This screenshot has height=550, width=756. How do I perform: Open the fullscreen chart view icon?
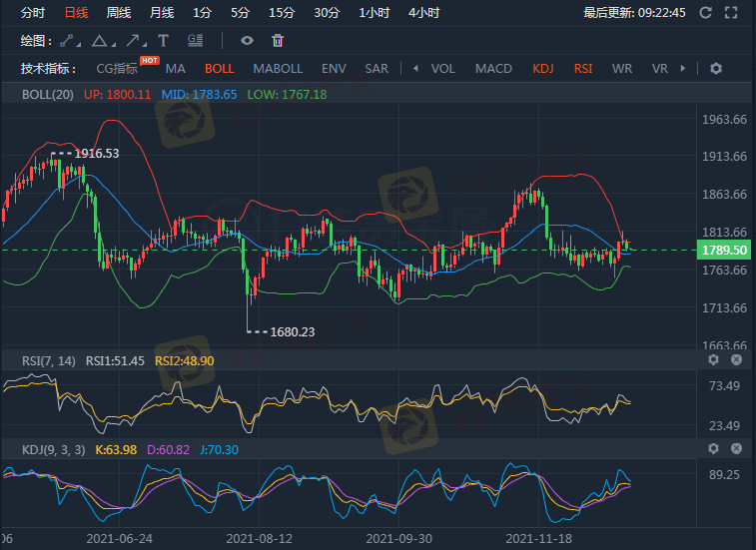[x=733, y=13]
